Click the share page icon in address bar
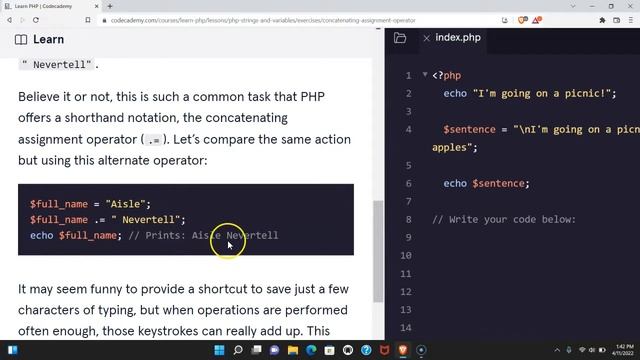 pos(505,20)
